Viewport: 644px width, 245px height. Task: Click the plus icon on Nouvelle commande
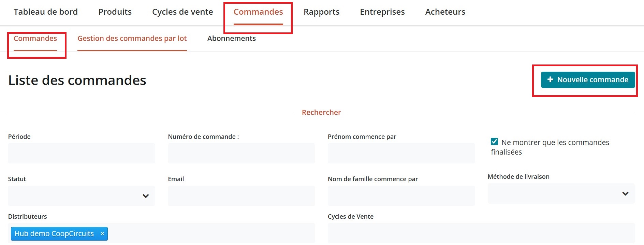pyautogui.click(x=550, y=80)
